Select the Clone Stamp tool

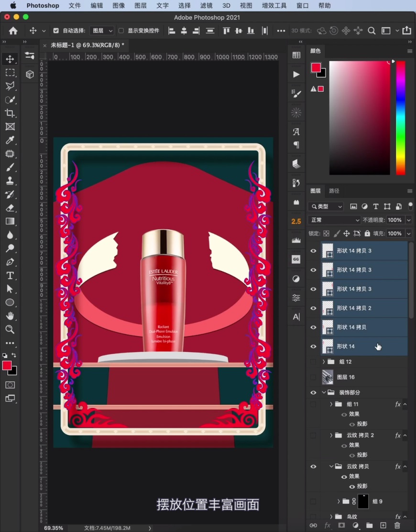coord(10,181)
